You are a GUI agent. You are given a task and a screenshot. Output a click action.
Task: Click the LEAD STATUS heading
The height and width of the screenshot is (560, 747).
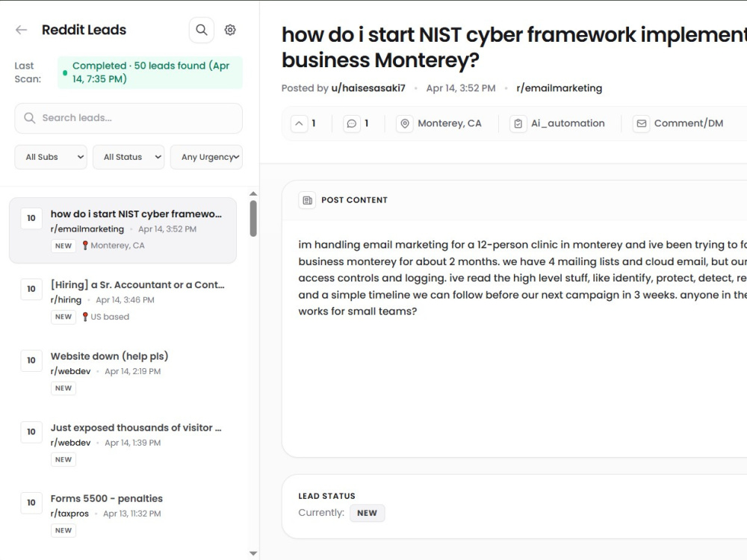(x=327, y=497)
